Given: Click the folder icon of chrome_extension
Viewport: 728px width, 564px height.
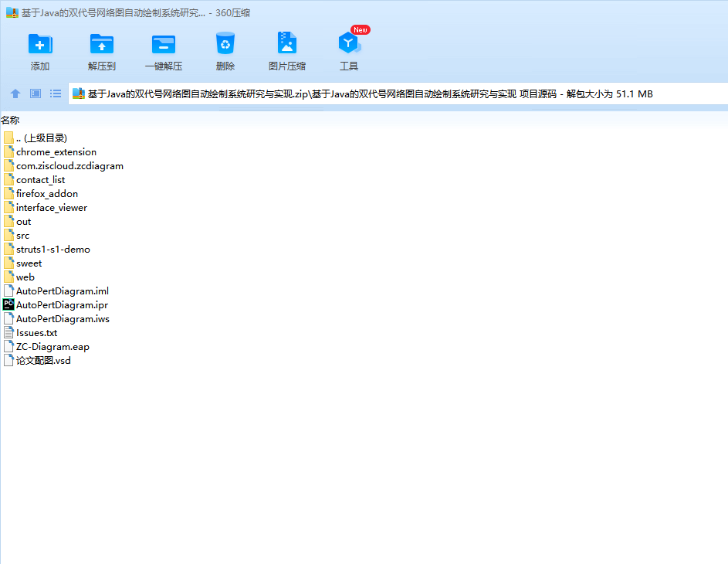Looking at the screenshot, I should pyautogui.click(x=8, y=151).
